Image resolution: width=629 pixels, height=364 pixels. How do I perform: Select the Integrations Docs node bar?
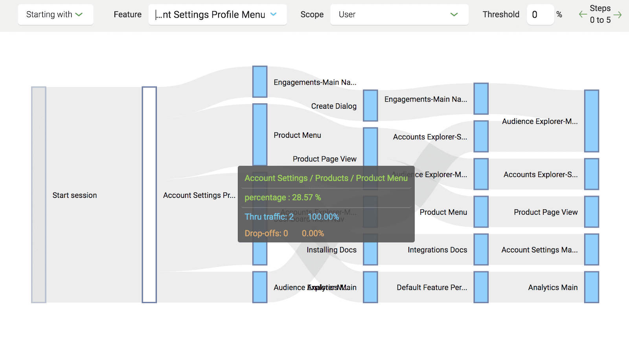[481, 250]
